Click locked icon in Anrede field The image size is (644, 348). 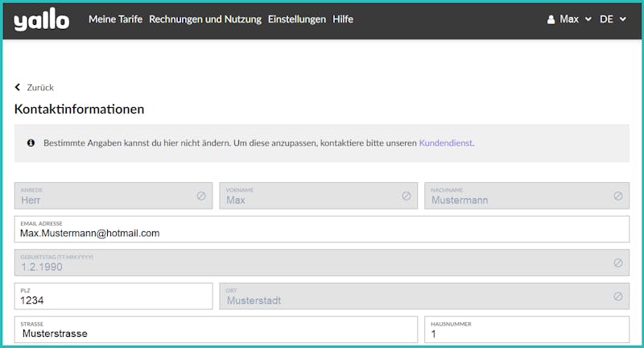pyautogui.click(x=201, y=196)
